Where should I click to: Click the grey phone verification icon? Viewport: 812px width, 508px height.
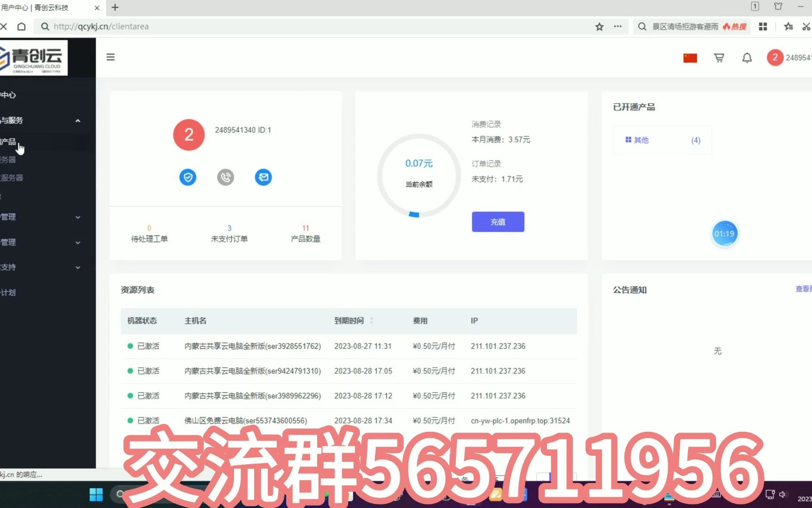226,177
